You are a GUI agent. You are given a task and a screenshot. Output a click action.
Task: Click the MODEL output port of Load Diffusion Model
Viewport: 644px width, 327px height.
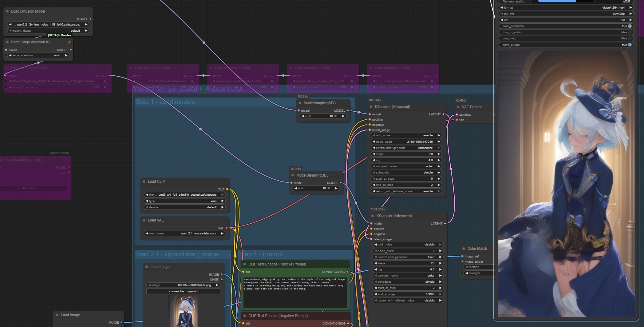pyautogui.click(x=90, y=19)
